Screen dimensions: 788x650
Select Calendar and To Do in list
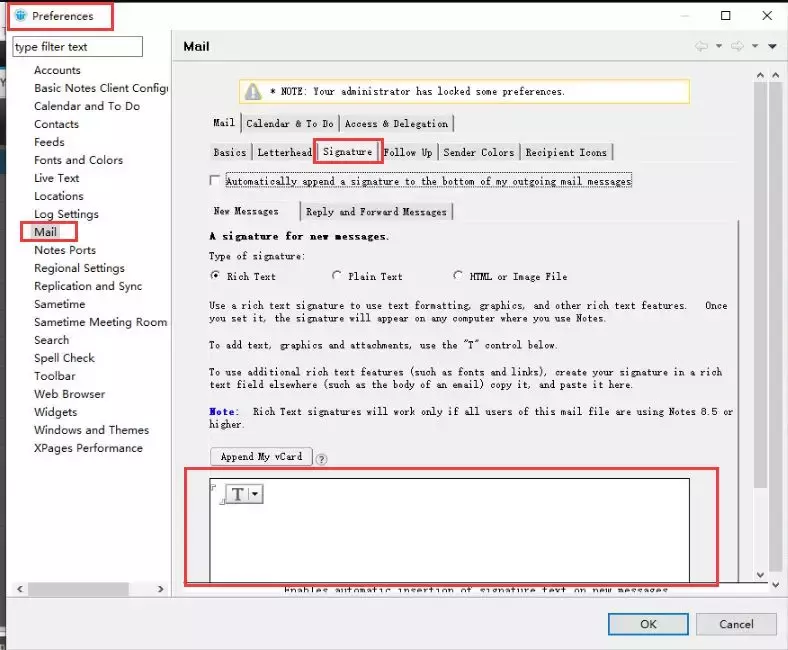[x=87, y=106]
